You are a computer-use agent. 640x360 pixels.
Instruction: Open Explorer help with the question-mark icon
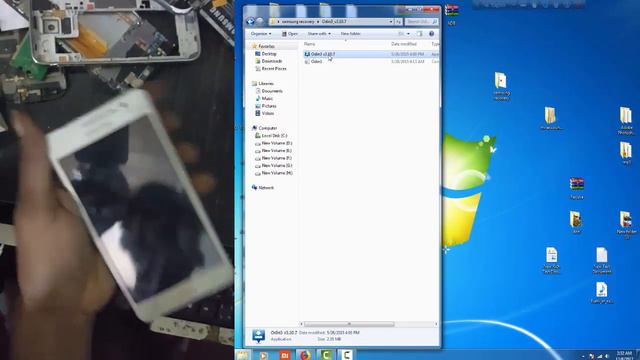click(x=431, y=33)
